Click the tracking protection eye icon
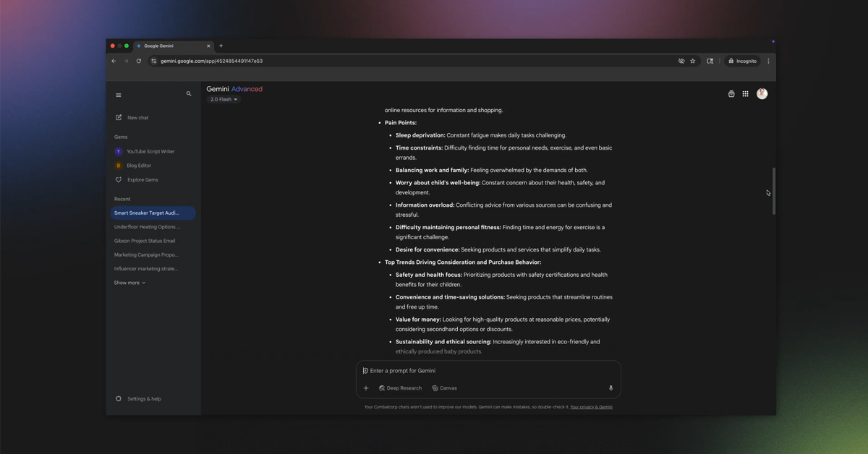Screen dimensions: 868x454 coord(681,61)
